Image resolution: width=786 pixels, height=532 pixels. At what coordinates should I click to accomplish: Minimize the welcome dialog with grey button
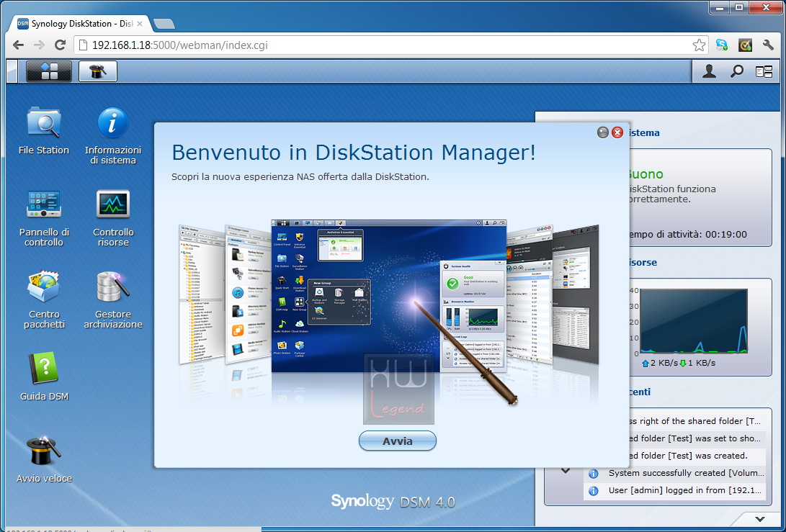[603, 132]
